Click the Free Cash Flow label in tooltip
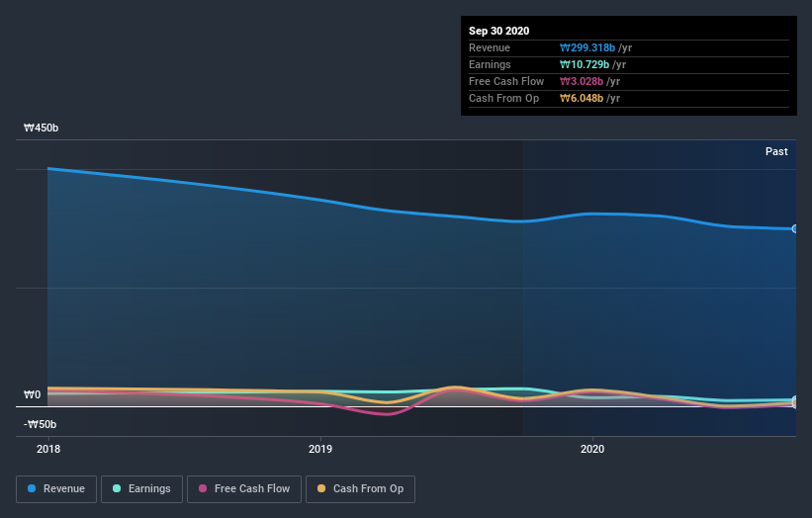The height and width of the screenshot is (518, 812). pyautogui.click(x=506, y=81)
